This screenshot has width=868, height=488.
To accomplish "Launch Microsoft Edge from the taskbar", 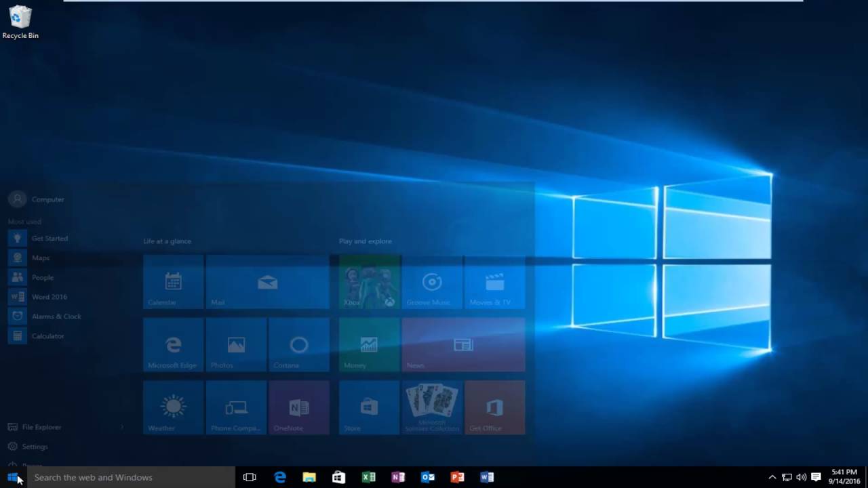I will coord(279,477).
